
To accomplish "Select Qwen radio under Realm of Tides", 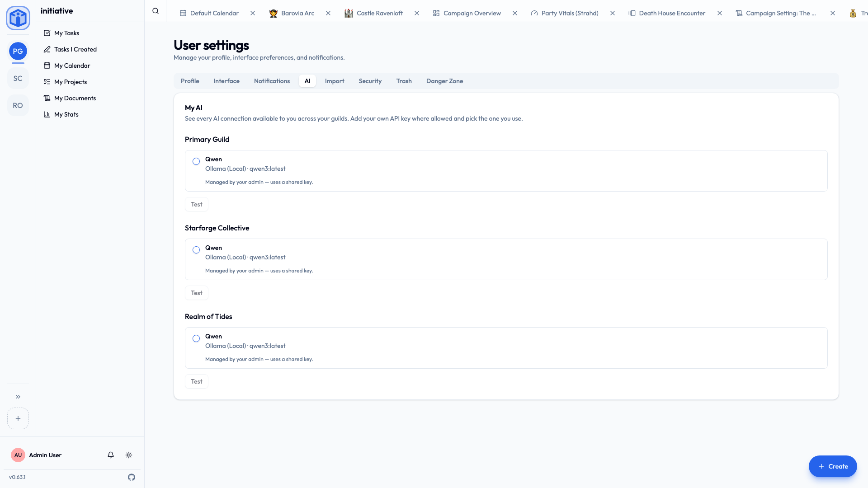I will click(x=196, y=338).
